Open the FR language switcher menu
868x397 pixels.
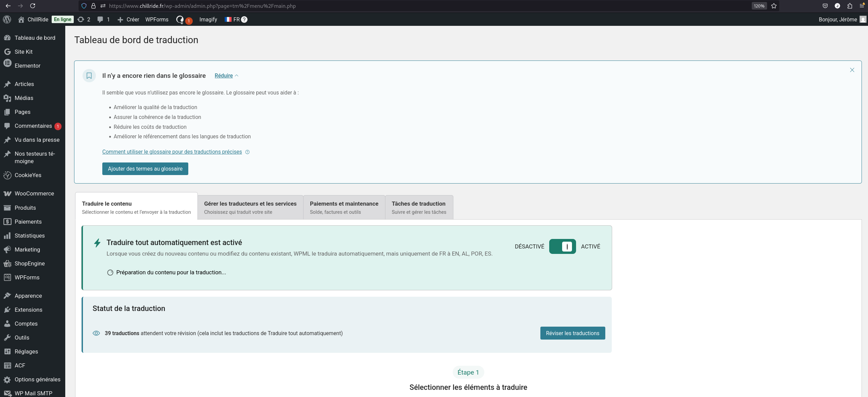click(x=232, y=19)
